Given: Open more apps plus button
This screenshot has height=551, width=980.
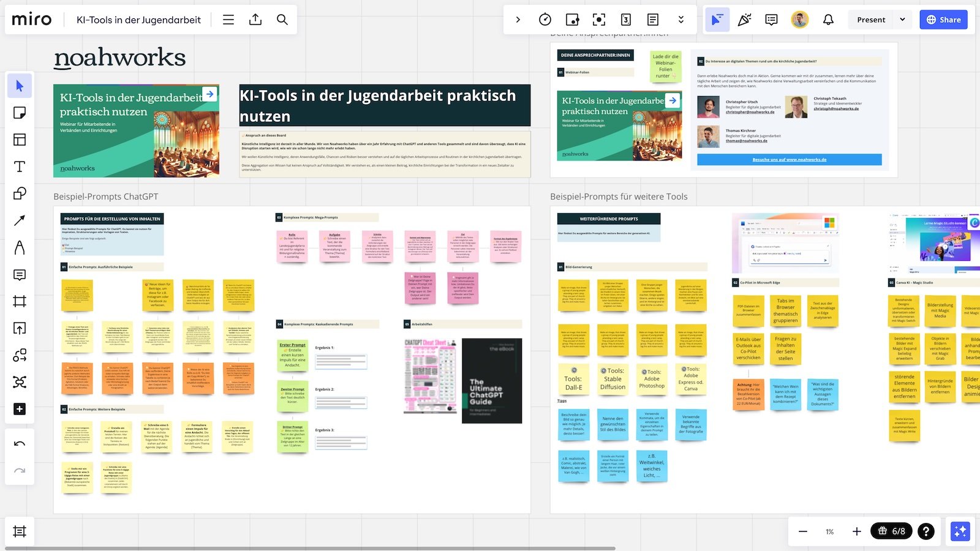Looking at the screenshot, I should coord(20,409).
